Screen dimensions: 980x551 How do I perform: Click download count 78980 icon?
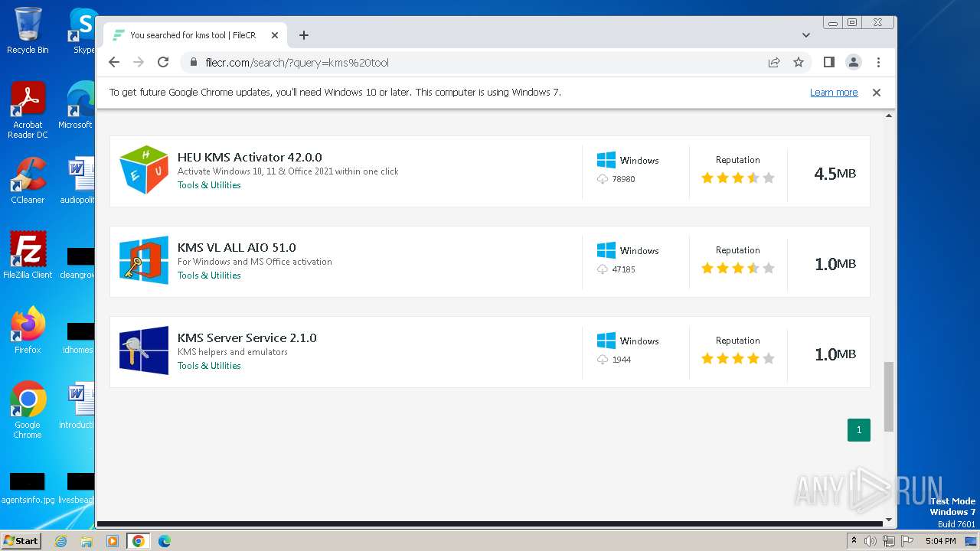pos(603,179)
